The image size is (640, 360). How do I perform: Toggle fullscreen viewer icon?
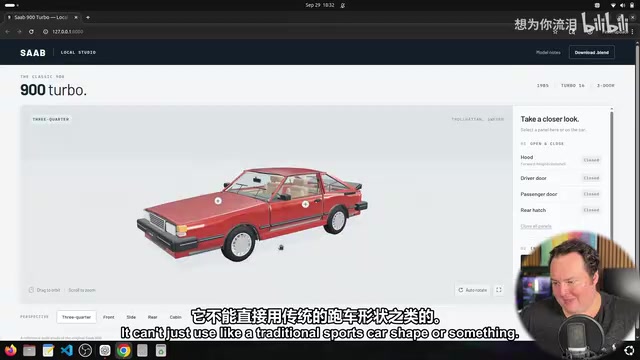click(x=499, y=290)
